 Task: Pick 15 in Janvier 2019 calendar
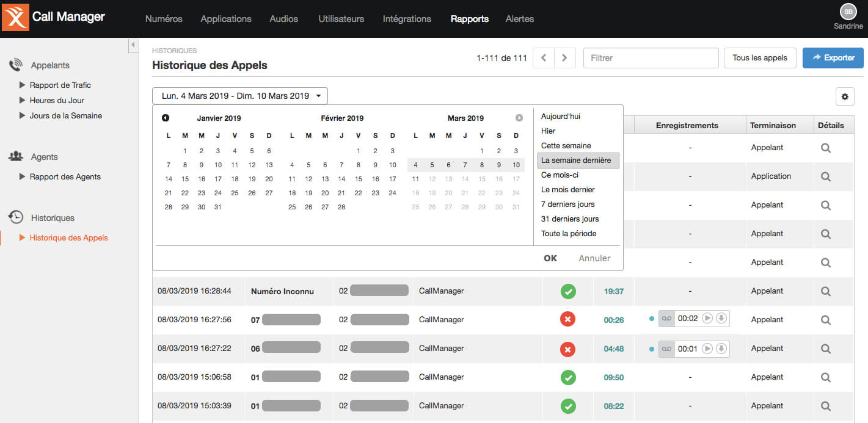pos(185,179)
